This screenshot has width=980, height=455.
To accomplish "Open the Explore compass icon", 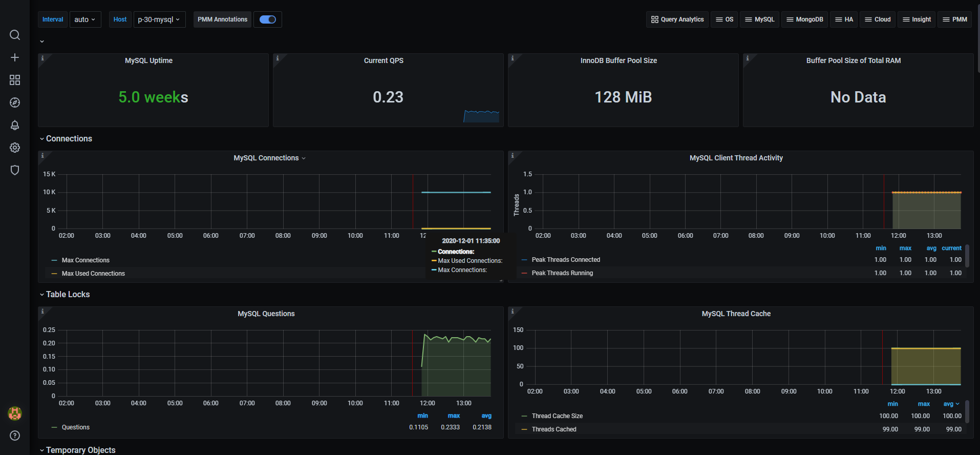I will point(15,102).
